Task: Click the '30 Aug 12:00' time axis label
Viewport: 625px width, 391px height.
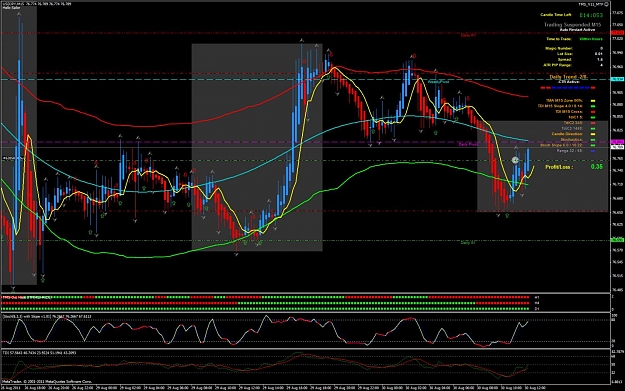Action: [x=535, y=388]
